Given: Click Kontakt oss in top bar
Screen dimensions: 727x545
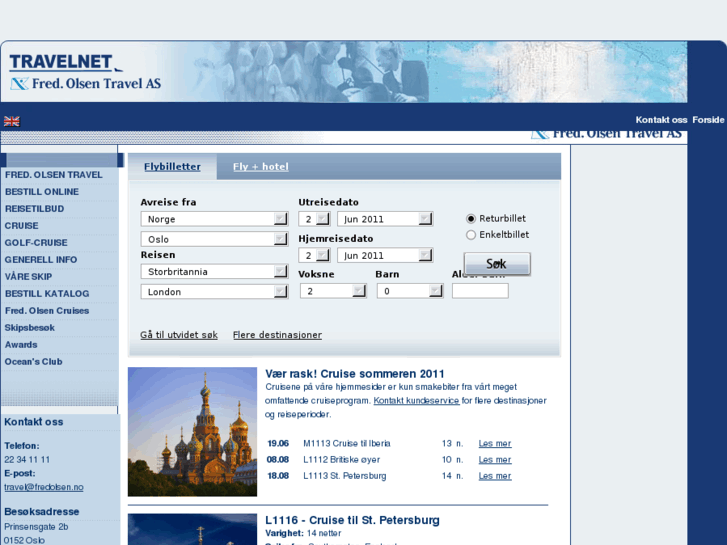Looking at the screenshot, I should point(661,120).
